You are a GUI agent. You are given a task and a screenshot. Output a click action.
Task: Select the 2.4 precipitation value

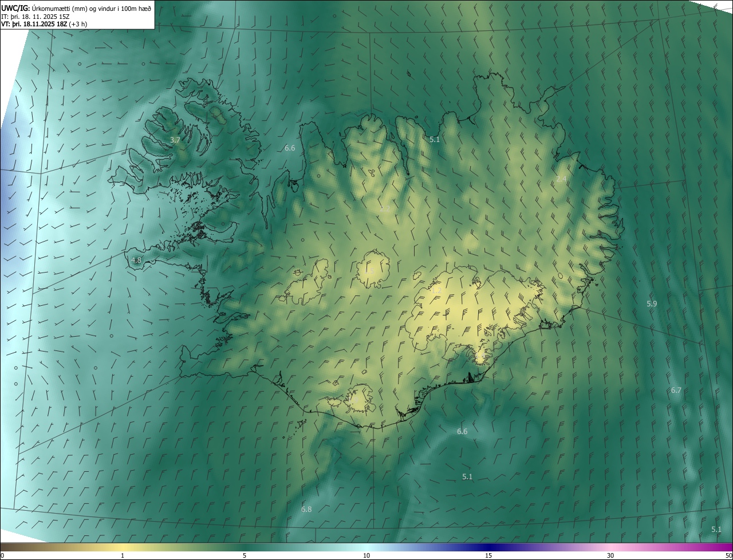(561, 179)
